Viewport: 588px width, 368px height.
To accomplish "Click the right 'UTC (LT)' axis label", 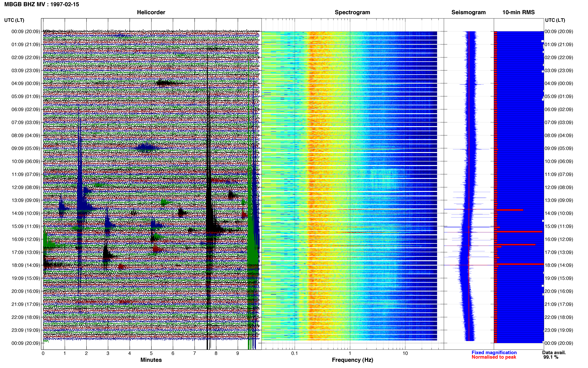I will tap(555, 20).
